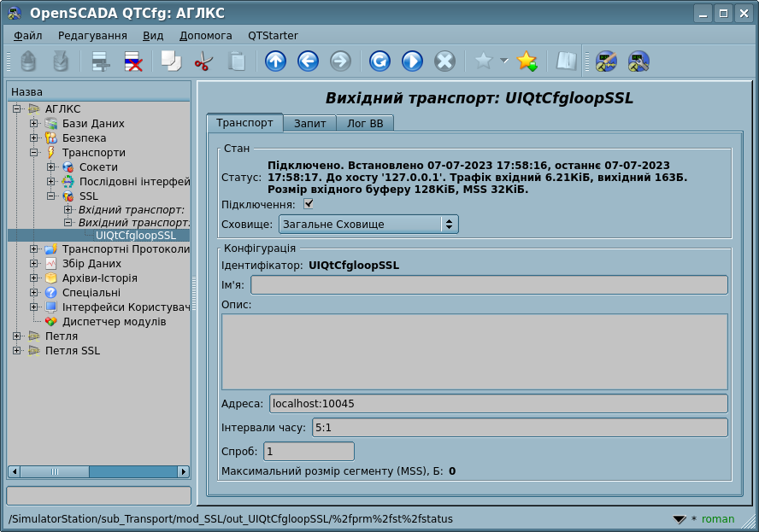This screenshot has height=532, width=759.
Task: Switch to the Запит tab
Action: click(309, 124)
